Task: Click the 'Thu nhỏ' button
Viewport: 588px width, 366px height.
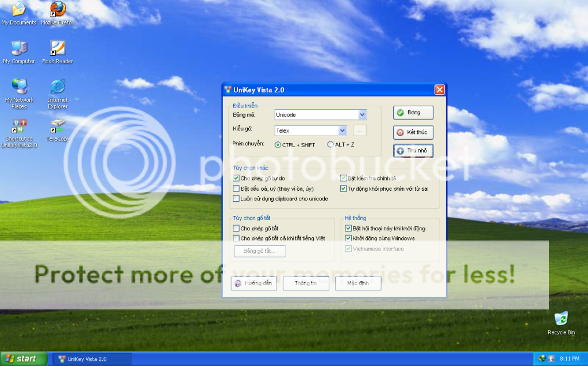Action: click(413, 151)
